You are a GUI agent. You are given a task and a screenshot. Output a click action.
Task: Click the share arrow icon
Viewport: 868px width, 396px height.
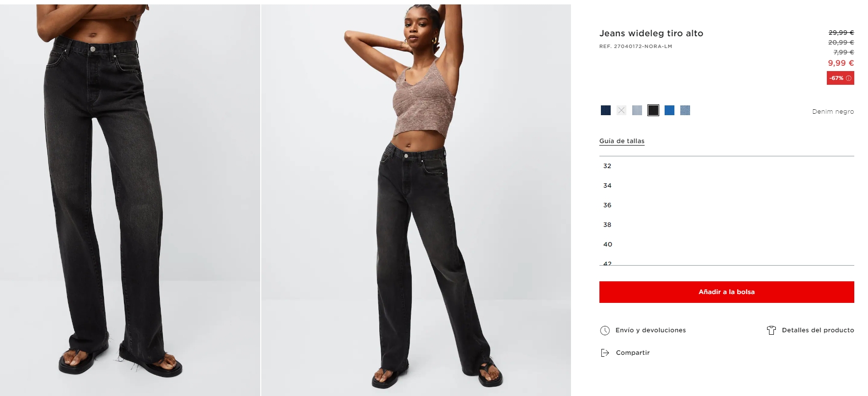605,353
